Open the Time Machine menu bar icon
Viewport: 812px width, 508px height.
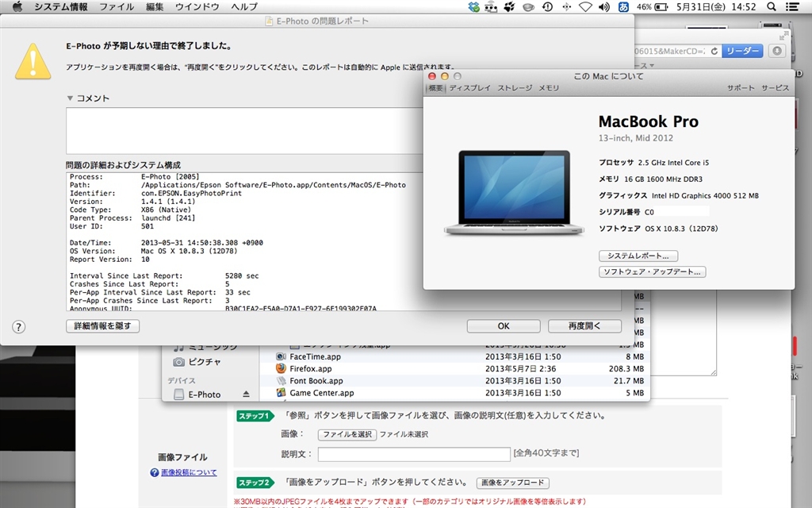(547, 7)
